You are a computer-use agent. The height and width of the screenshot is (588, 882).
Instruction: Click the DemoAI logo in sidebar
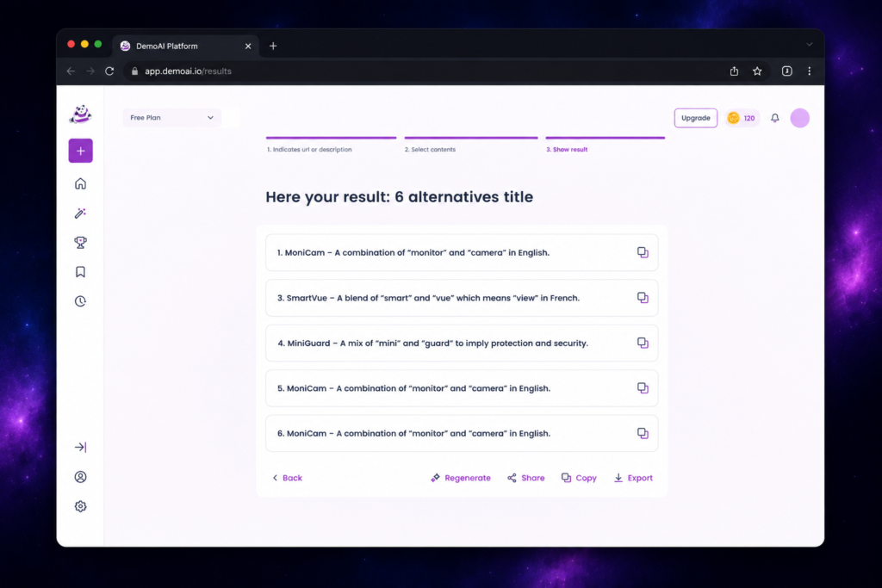(80, 115)
